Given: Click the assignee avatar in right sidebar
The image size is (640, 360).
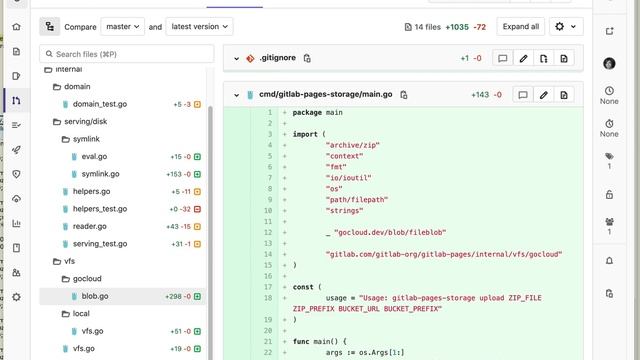Looking at the screenshot, I should click(x=609, y=63).
